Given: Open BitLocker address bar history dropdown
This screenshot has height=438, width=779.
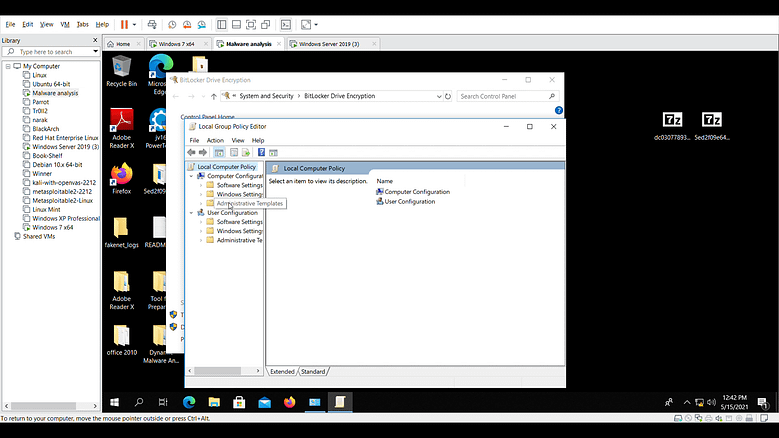Looking at the screenshot, I should [439, 96].
